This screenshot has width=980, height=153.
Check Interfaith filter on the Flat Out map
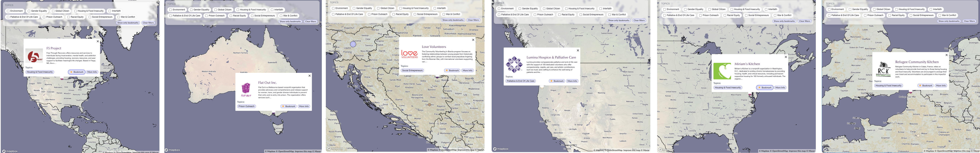[x=272, y=9]
